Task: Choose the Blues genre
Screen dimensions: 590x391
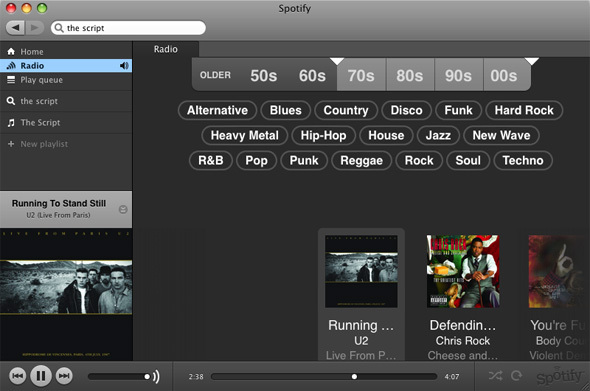Action: point(286,110)
